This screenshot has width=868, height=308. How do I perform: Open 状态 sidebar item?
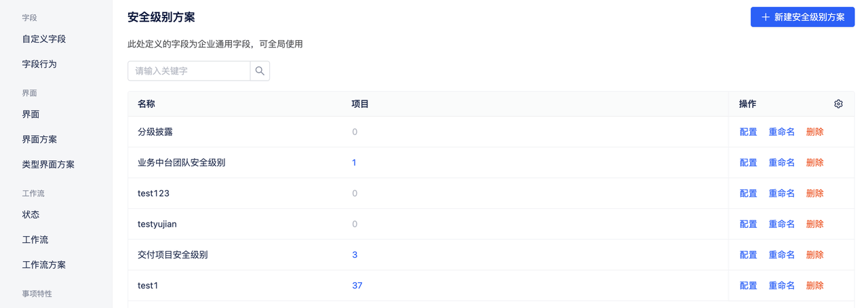tap(31, 215)
